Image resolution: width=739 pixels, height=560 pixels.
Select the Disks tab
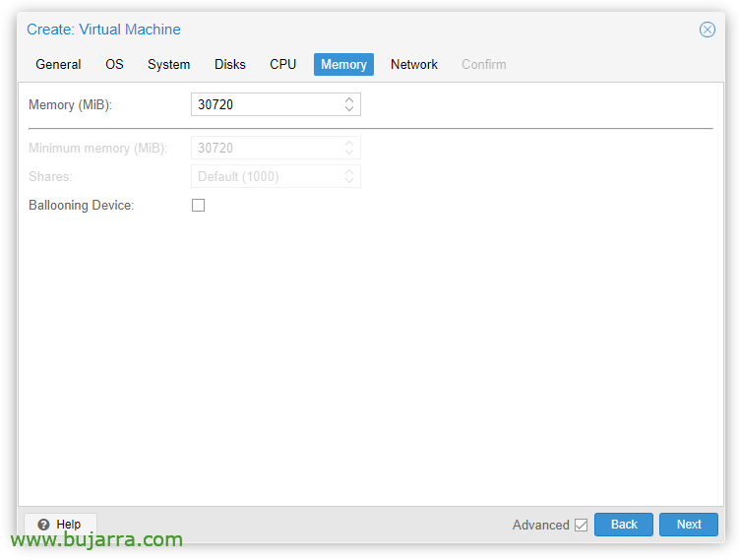pyautogui.click(x=230, y=64)
